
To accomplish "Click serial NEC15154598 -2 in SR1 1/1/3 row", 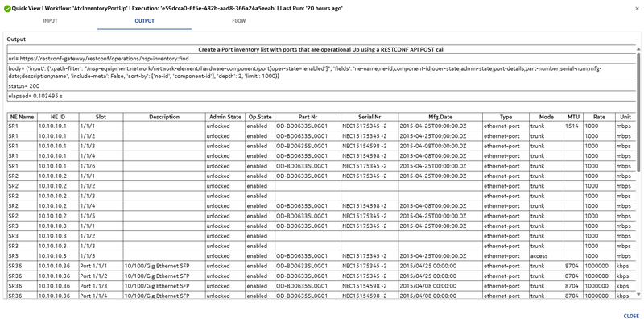I will pos(365,146).
